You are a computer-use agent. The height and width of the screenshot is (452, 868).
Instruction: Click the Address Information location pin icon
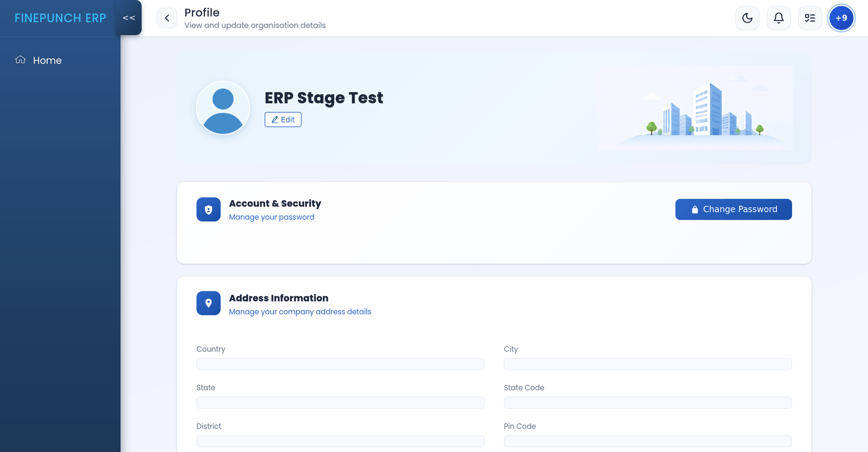[x=208, y=303]
